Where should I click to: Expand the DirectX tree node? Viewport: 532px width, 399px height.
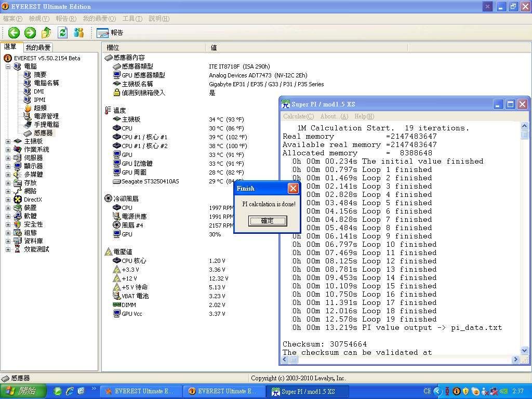point(8,199)
